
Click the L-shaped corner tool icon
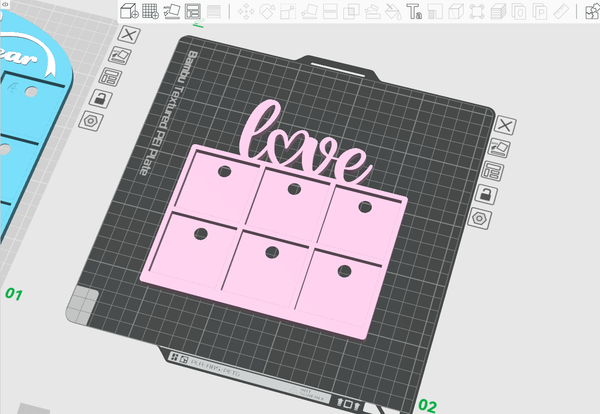pyautogui.click(x=435, y=12)
